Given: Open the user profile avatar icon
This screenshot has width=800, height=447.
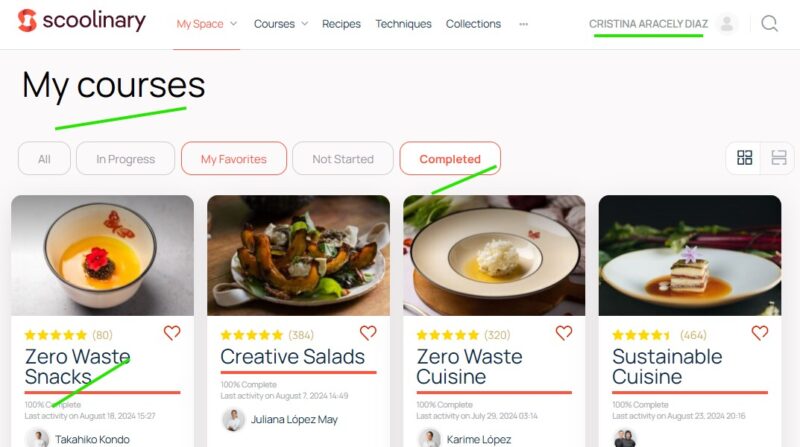Looking at the screenshot, I should coord(727,23).
